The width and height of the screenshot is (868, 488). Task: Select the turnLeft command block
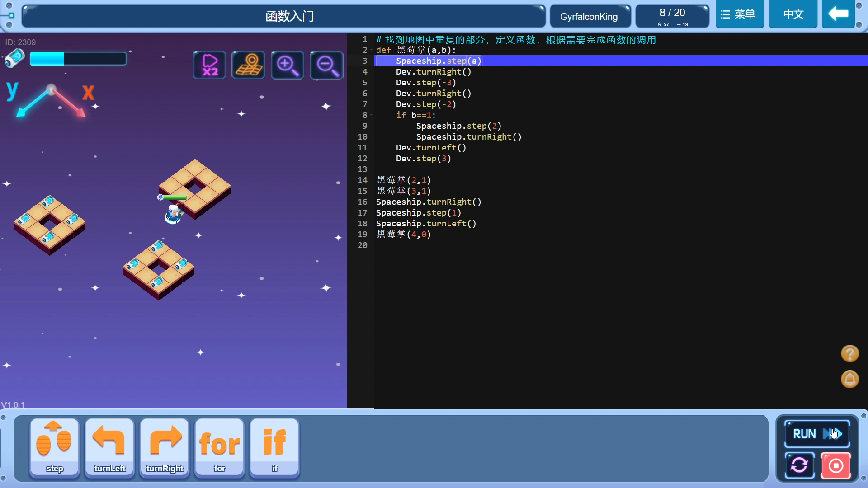[109, 447]
